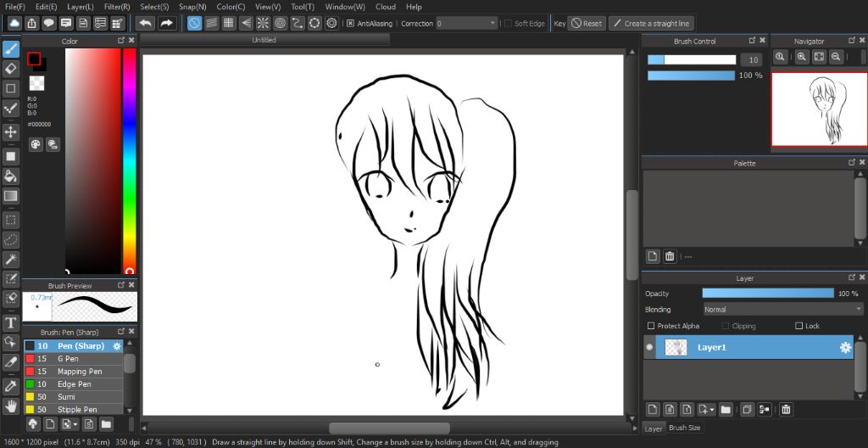Delete color using Palette trash icon
Viewport: 868px width, 448px height.
670,256
